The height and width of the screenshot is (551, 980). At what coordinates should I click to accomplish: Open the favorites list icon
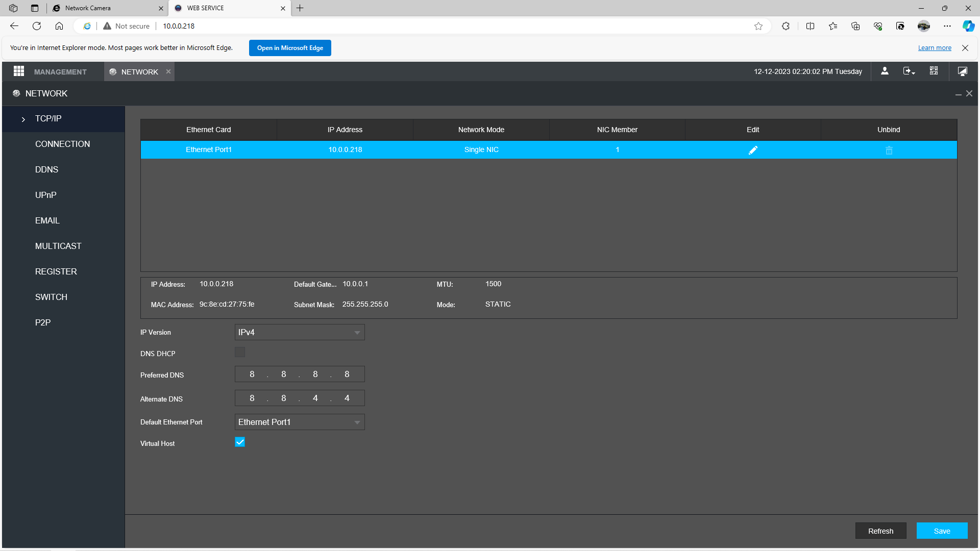833,26
